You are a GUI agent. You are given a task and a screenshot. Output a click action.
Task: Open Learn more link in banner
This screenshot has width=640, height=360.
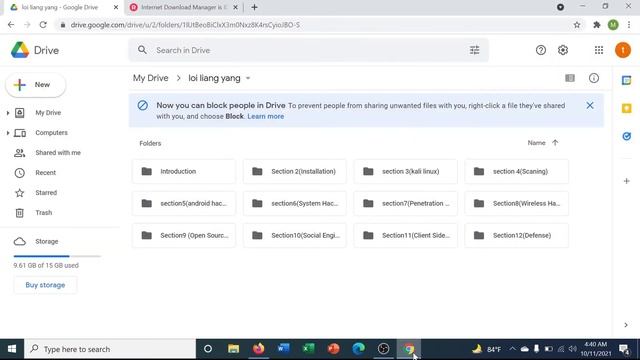click(x=266, y=116)
